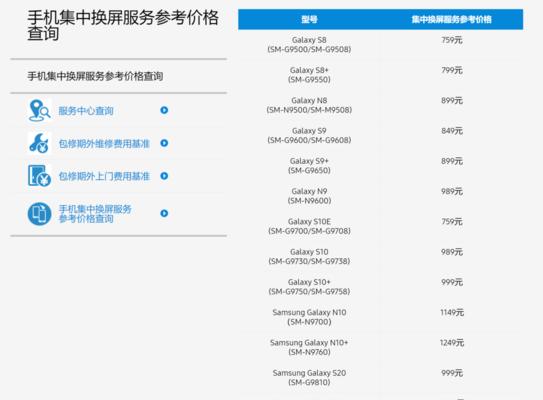Select the Galaxy S10 (SM-G9730/SM-G9738) model cell
This screenshot has height=400, width=543.
click(309, 256)
